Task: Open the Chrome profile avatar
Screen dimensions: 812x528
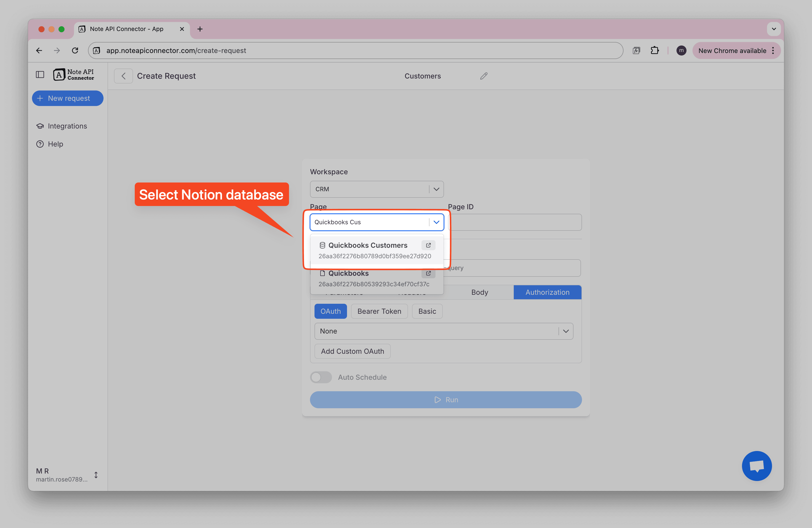Action: point(681,50)
